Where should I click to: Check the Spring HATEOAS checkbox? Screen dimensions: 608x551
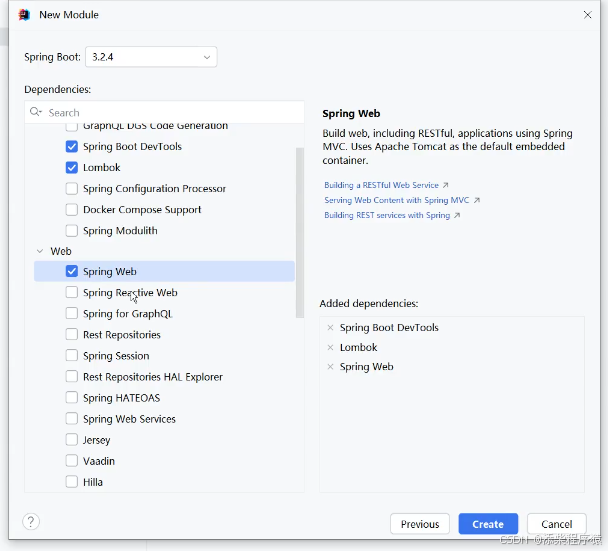pos(72,398)
